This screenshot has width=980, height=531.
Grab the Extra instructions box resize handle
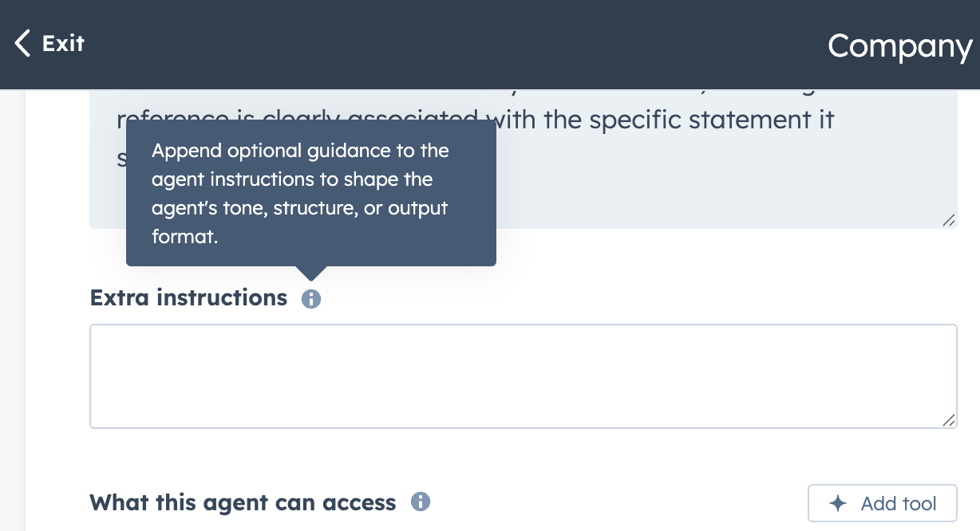(x=948, y=420)
